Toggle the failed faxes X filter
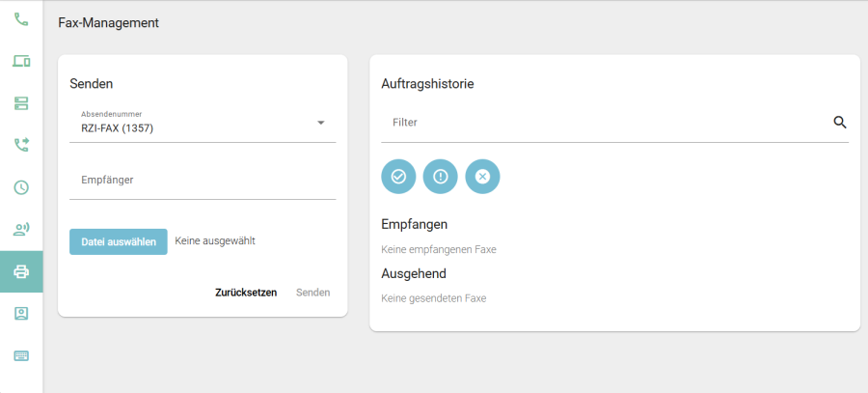Viewport: 868px width, 393px height. tap(483, 177)
